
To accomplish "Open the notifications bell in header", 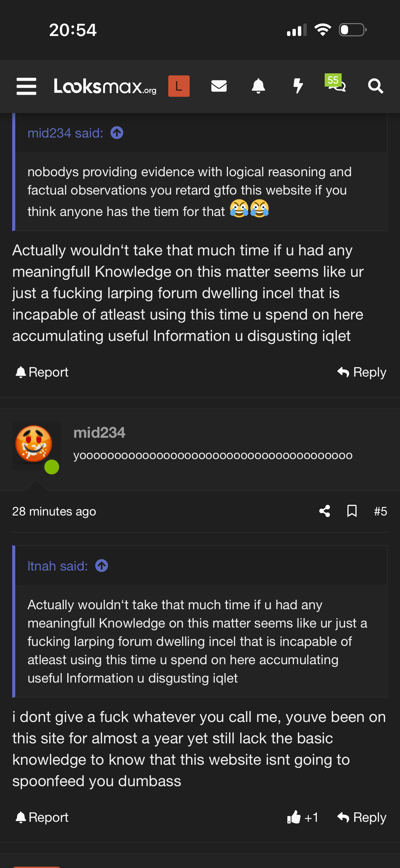I will click(x=258, y=86).
